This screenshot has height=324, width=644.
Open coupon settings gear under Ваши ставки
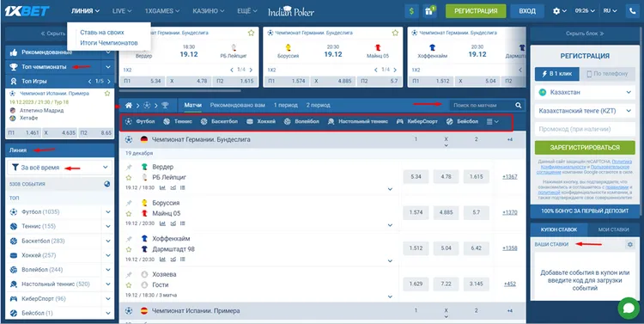pos(630,244)
